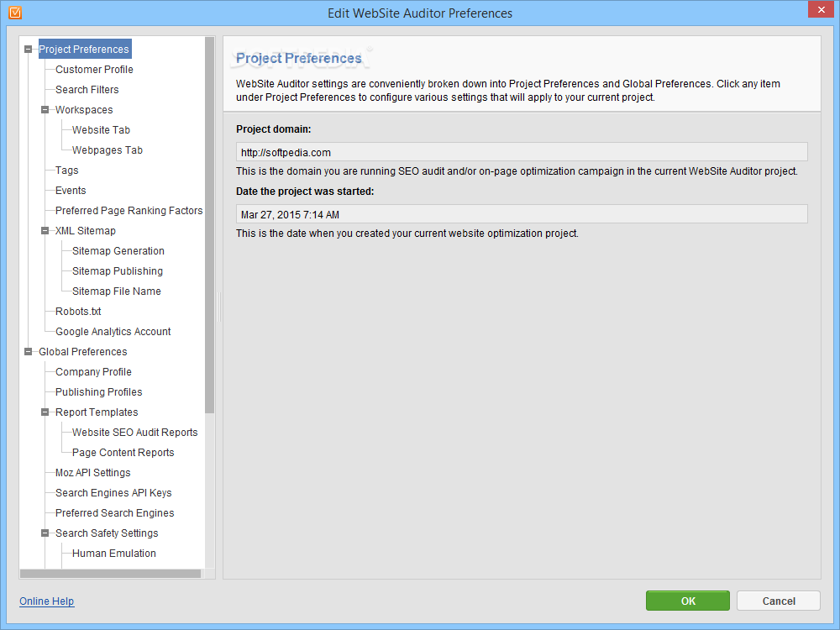Close the preferences window
Viewport: 840px width, 630px height.
[x=822, y=9]
